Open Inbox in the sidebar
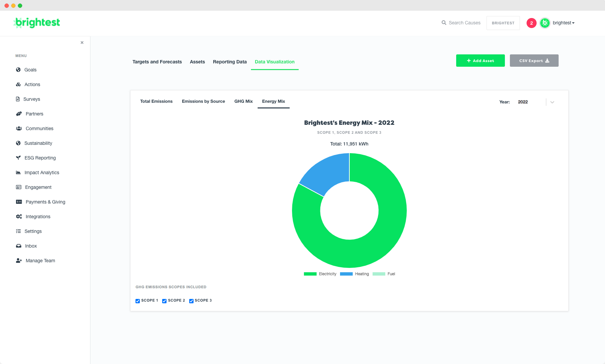The width and height of the screenshot is (605, 364). click(31, 246)
